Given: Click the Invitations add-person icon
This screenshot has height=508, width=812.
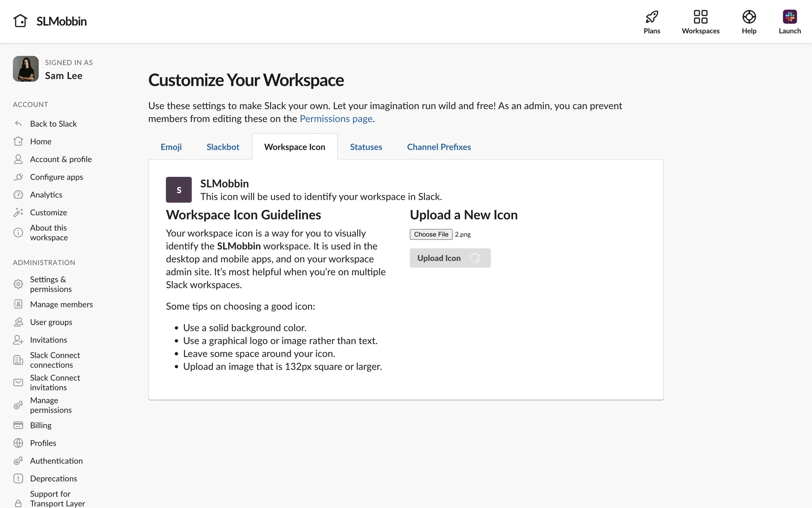Looking at the screenshot, I should click(18, 340).
